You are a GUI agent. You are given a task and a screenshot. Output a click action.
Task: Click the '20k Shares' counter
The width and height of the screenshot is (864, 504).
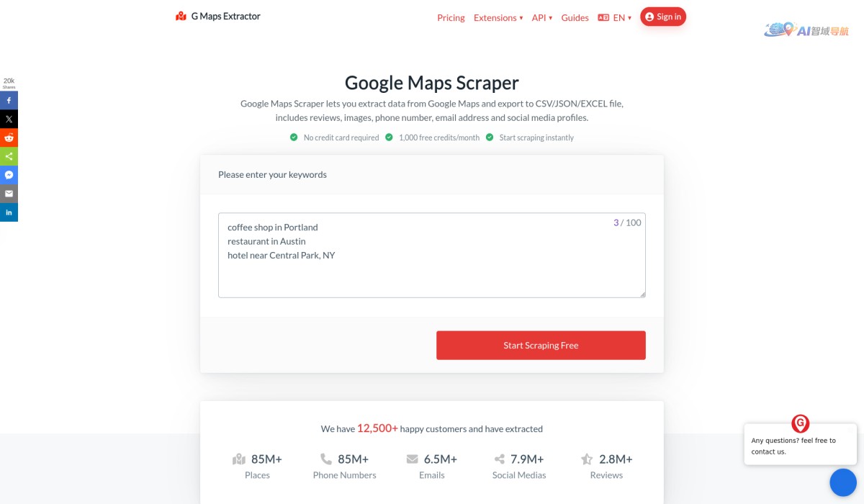click(9, 83)
